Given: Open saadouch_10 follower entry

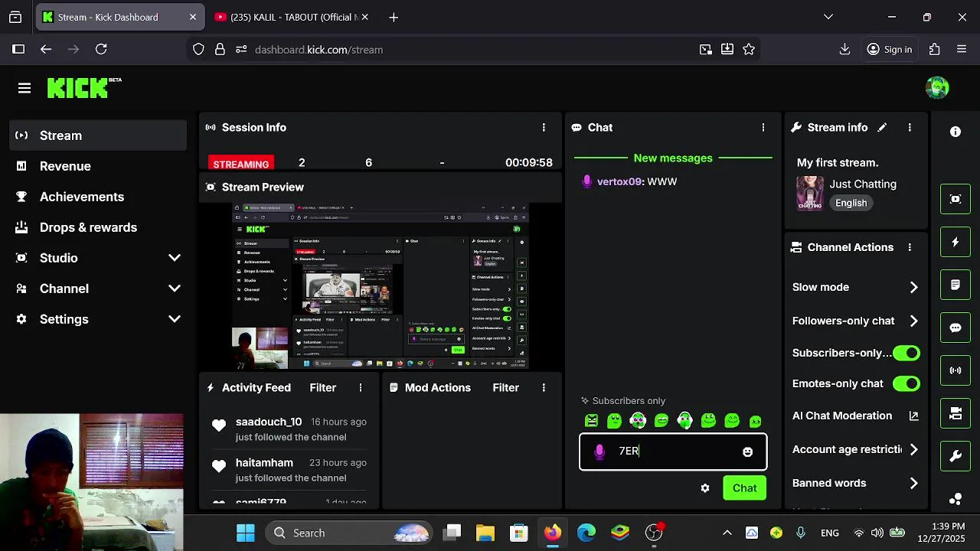Looking at the screenshot, I should tap(290, 429).
